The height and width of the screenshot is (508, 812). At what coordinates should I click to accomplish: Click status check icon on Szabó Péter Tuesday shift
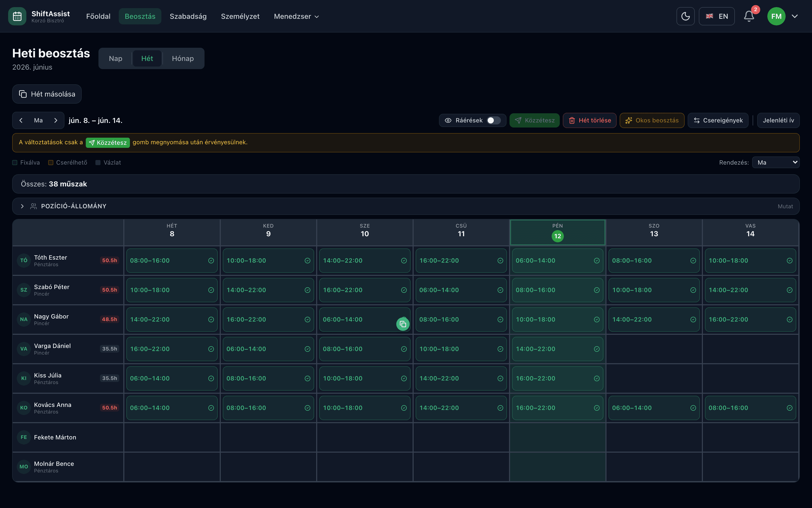point(307,290)
